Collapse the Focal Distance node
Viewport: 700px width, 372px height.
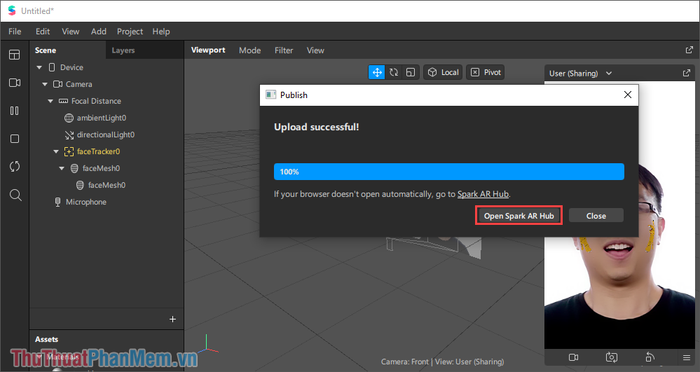click(x=50, y=101)
